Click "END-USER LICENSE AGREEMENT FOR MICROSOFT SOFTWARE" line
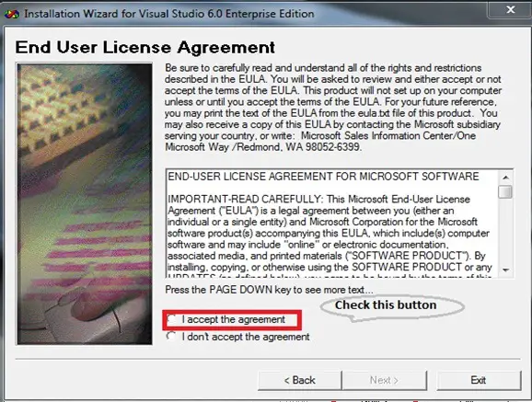Image resolution: width=532 pixels, height=402 pixels. click(x=323, y=177)
